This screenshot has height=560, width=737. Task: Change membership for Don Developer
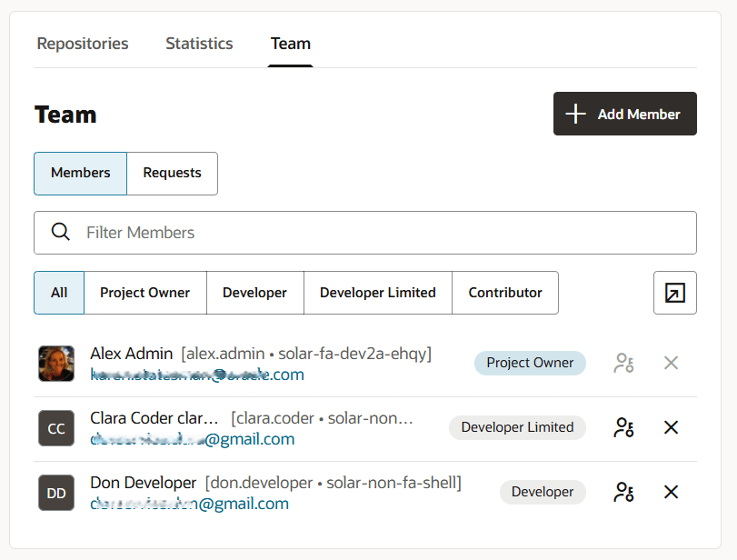[623, 492]
